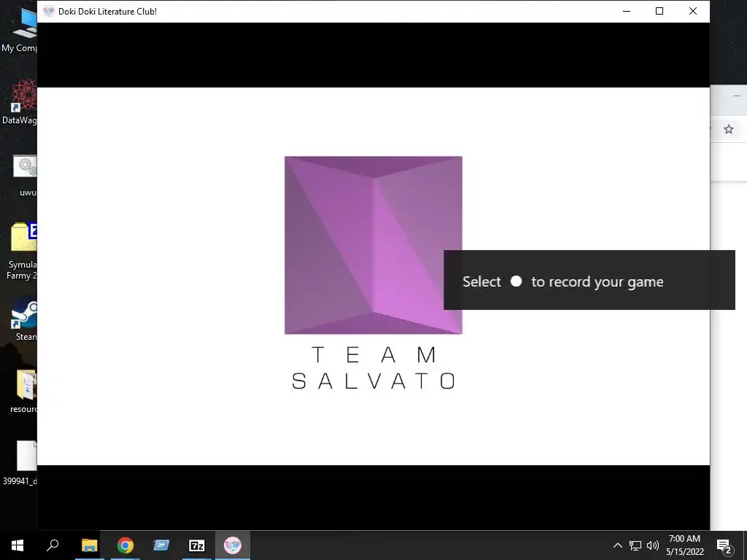Open the blue window app in taskbar

point(161,545)
